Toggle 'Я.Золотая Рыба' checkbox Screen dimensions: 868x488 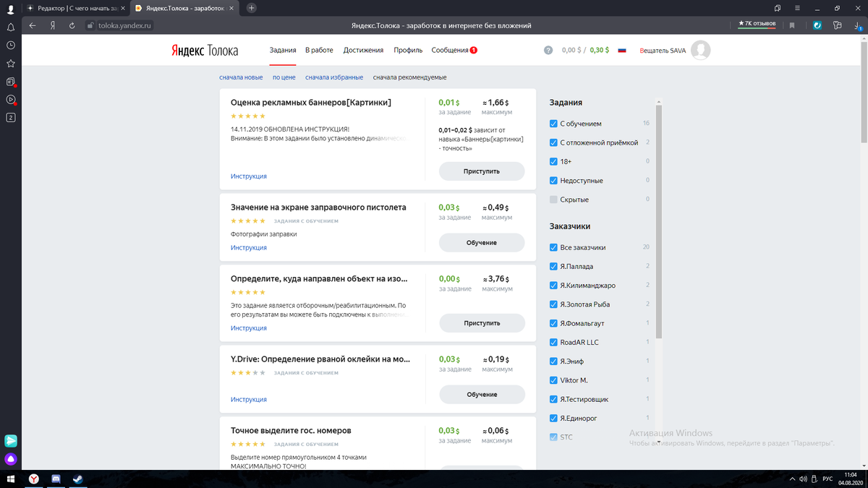(x=553, y=304)
